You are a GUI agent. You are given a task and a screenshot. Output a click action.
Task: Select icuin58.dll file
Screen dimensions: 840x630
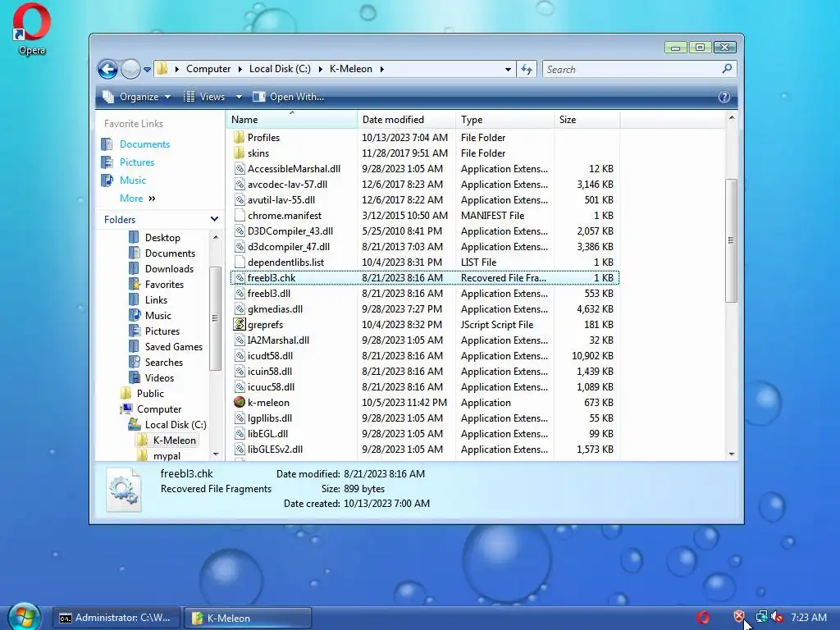tap(269, 372)
